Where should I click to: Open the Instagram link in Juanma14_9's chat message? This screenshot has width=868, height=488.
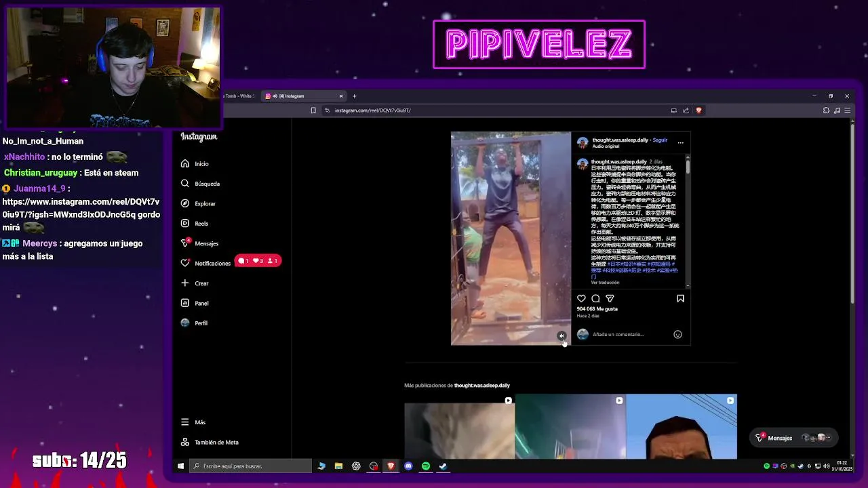pyautogui.click(x=81, y=208)
